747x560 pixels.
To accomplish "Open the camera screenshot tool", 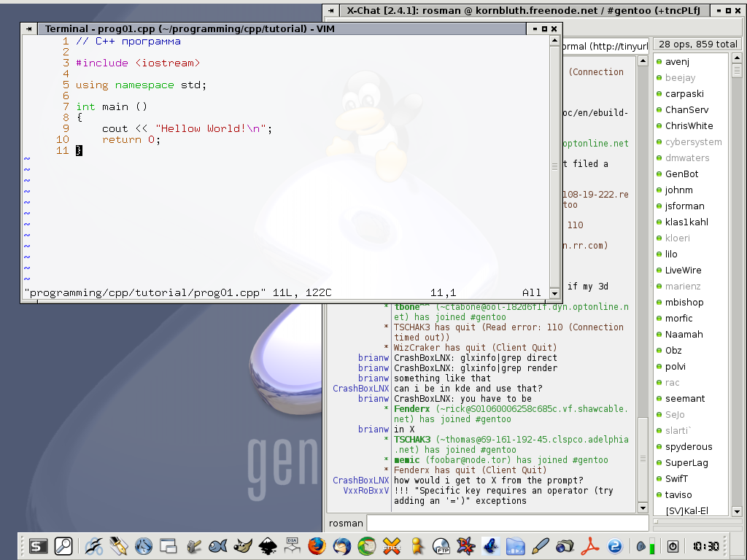I will click(565, 546).
